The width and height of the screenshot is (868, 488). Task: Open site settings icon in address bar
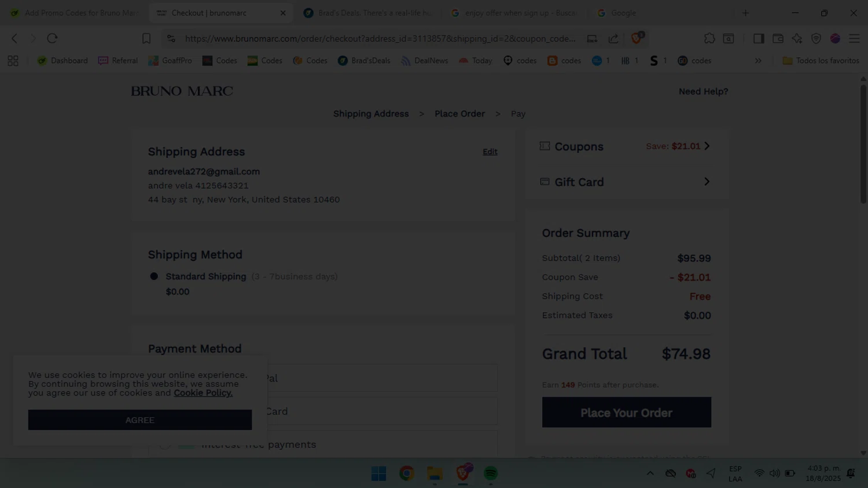(171, 38)
